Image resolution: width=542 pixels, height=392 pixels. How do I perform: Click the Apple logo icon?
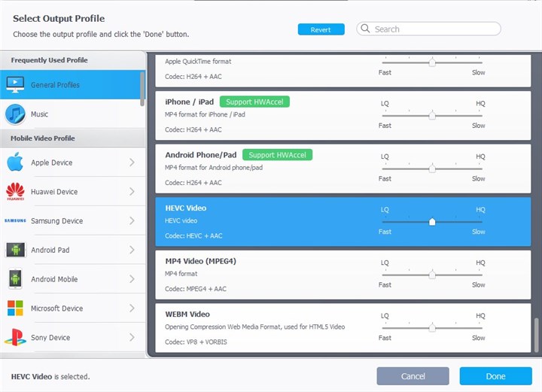[x=15, y=162]
